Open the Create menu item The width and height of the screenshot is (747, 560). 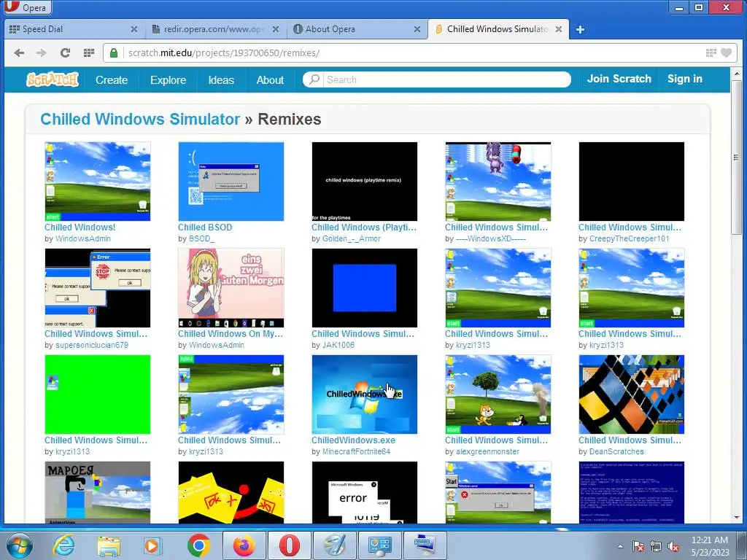click(x=112, y=80)
